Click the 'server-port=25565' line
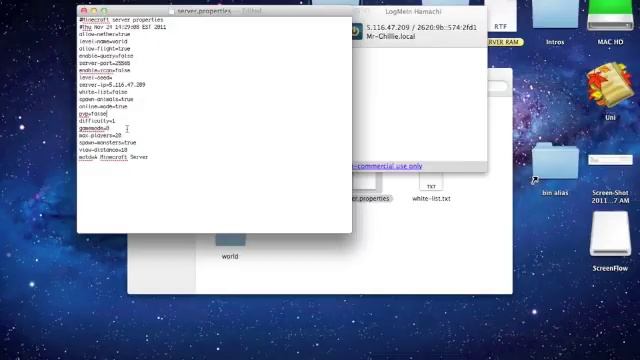This screenshot has width=640, height=360. pos(104,63)
